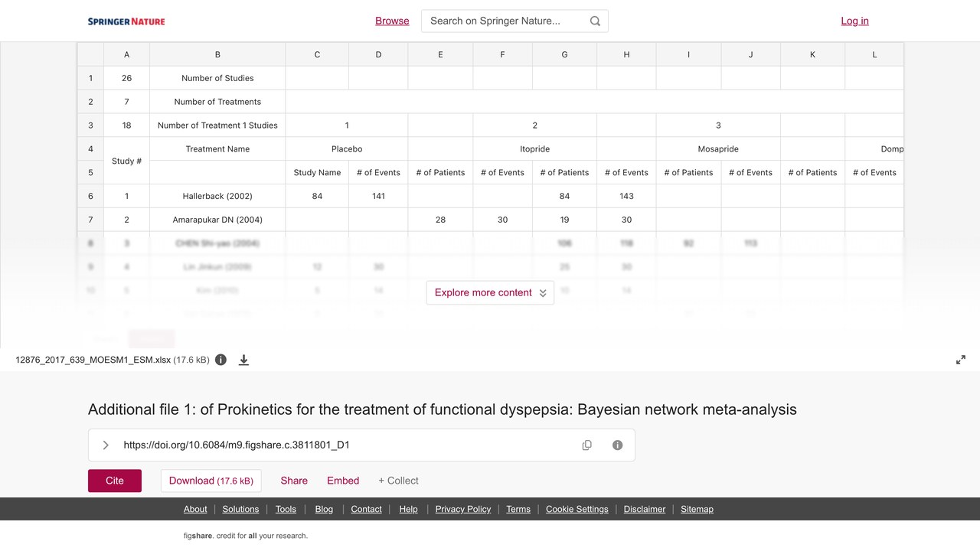Select spreadsheet column G header
Image resolution: width=980 pixels, height=551 pixels.
pos(564,54)
